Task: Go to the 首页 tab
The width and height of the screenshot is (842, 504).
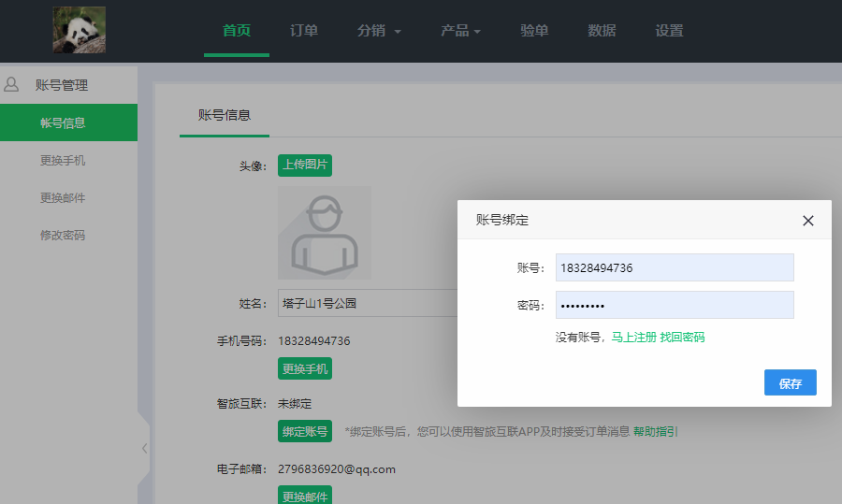Action: coord(237,31)
